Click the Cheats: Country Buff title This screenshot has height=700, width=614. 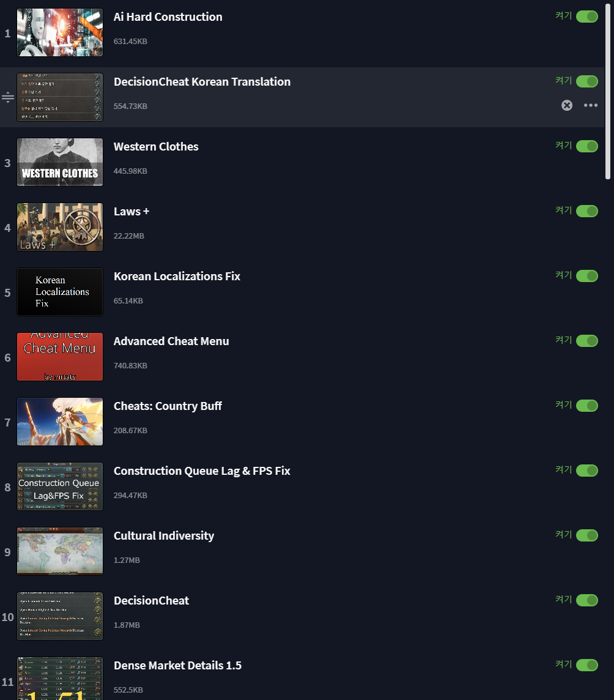coord(168,406)
